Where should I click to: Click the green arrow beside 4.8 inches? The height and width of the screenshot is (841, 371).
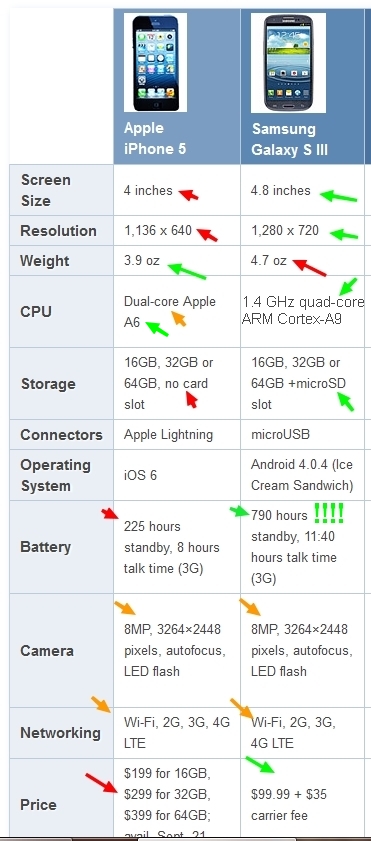[x=338, y=196]
